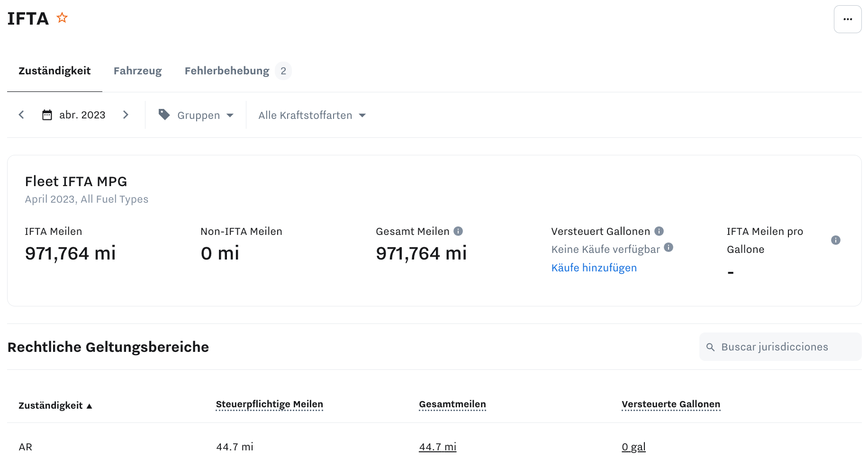Open the calendar date picker abr. 2023
Viewport: 868px width, 466px height.
click(x=74, y=115)
